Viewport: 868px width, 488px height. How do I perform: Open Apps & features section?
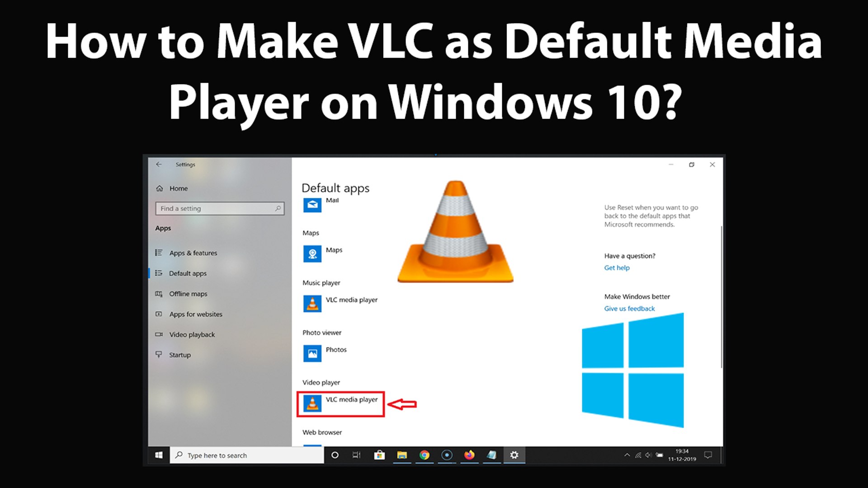point(186,253)
